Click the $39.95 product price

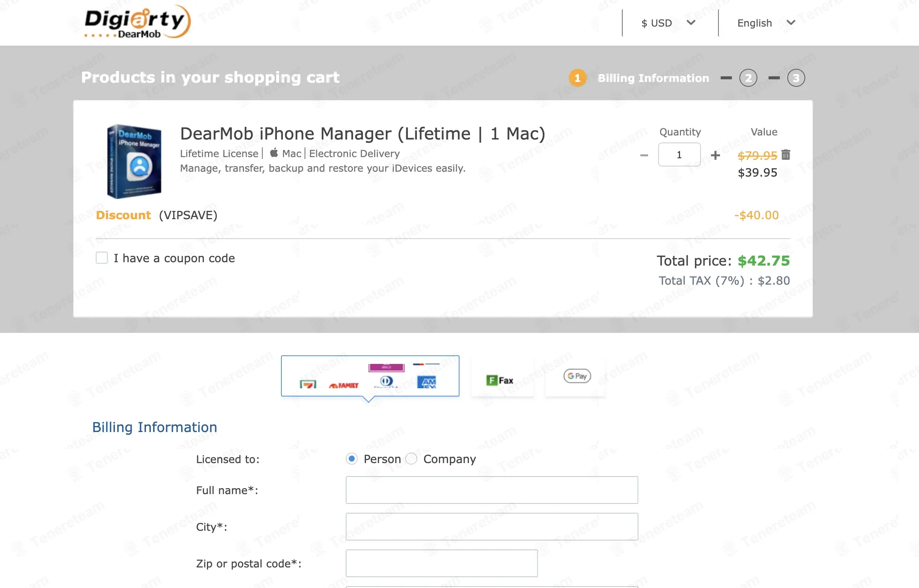pos(757,172)
